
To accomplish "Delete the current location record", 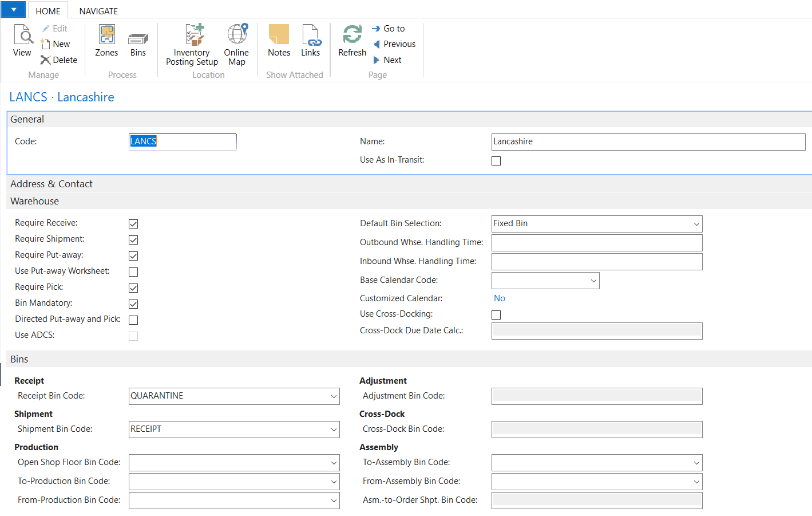I will click(59, 60).
